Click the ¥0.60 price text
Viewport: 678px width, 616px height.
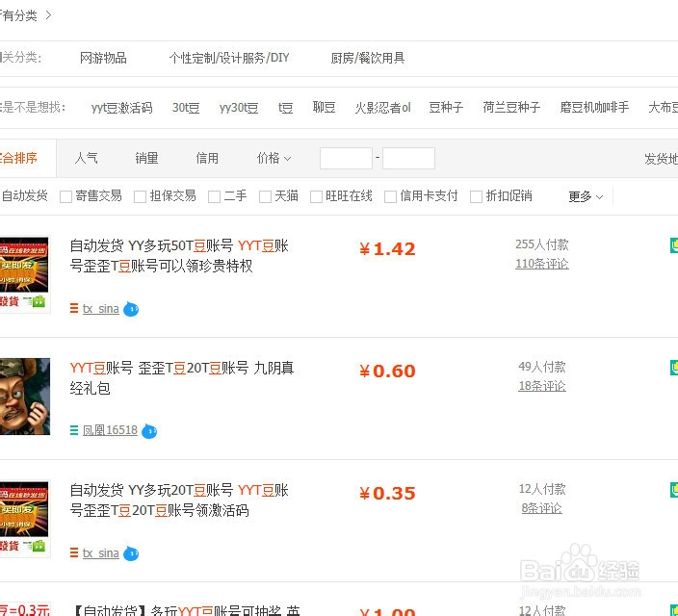coord(387,372)
